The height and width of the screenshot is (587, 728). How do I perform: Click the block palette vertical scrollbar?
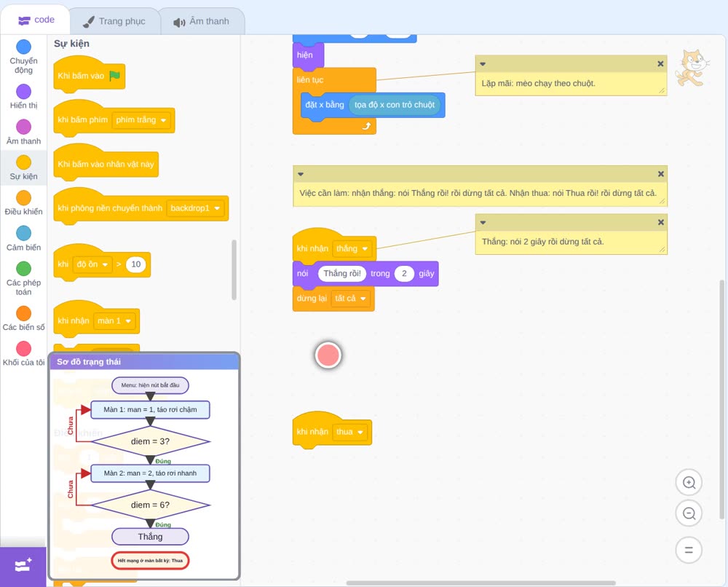point(234,269)
